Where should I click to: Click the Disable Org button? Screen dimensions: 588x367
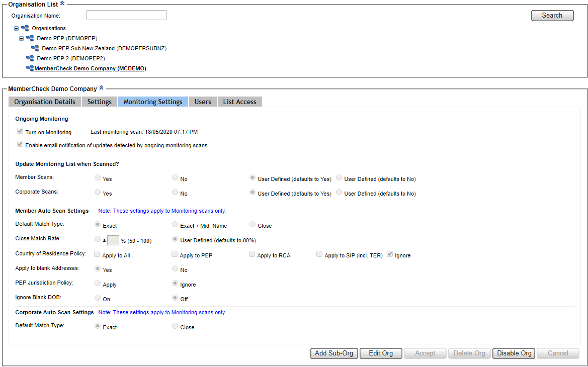tap(514, 353)
